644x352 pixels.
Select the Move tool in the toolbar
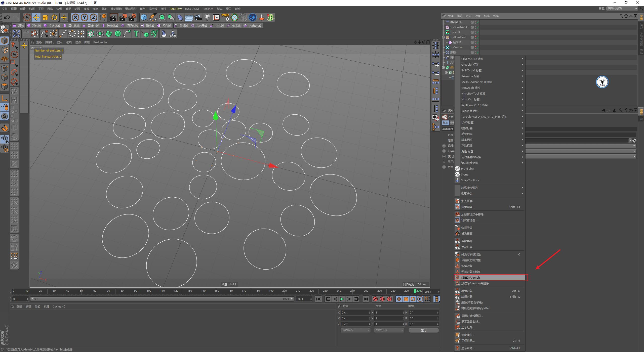36,17
